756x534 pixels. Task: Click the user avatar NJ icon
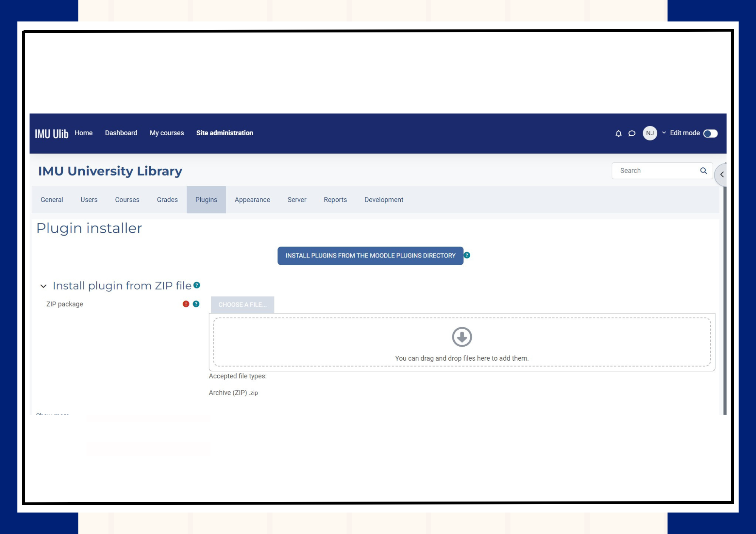pyautogui.click(x=649, y=133)
